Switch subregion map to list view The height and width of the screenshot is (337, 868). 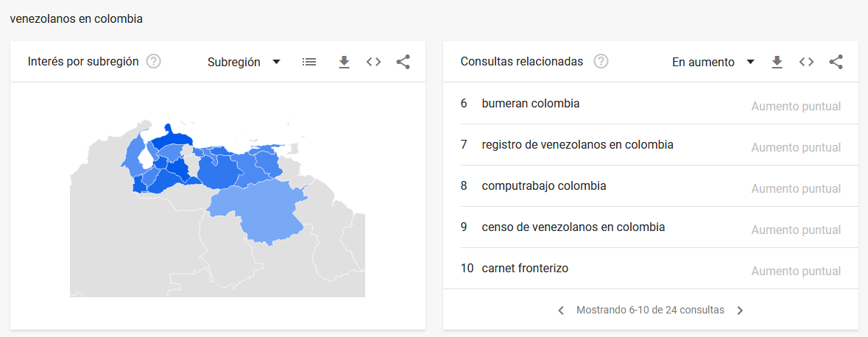pyautogui.click(x=309, y=62)
